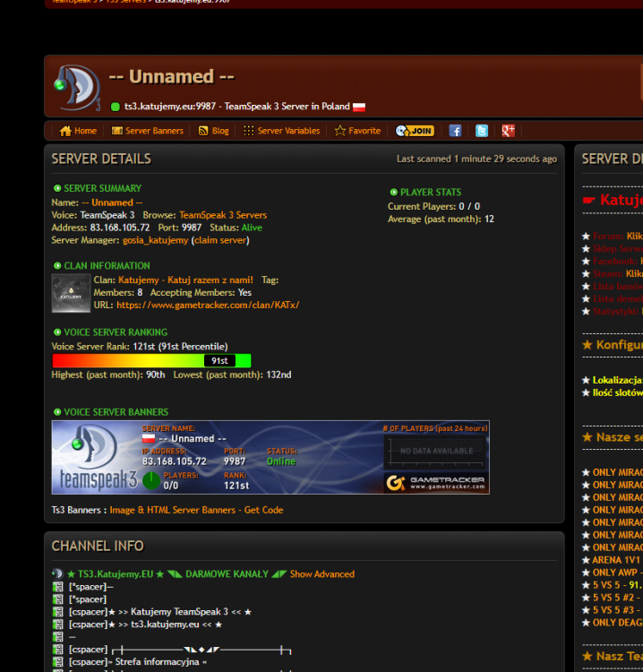Open 'Image & HTML Server Banners - Get Code' link
This screenshot has width=643, height=672.
tap(196, 510)
